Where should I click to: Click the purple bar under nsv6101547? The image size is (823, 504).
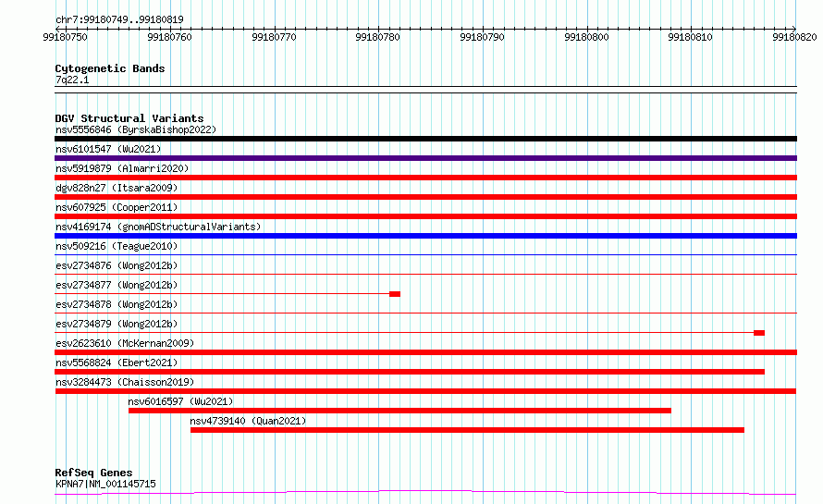(x=425, y=158)
